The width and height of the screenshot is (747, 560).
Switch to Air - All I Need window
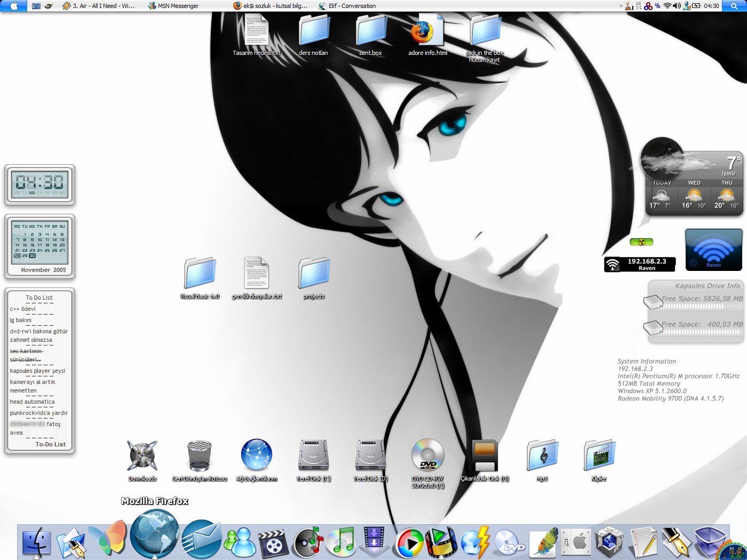[99, 6]
